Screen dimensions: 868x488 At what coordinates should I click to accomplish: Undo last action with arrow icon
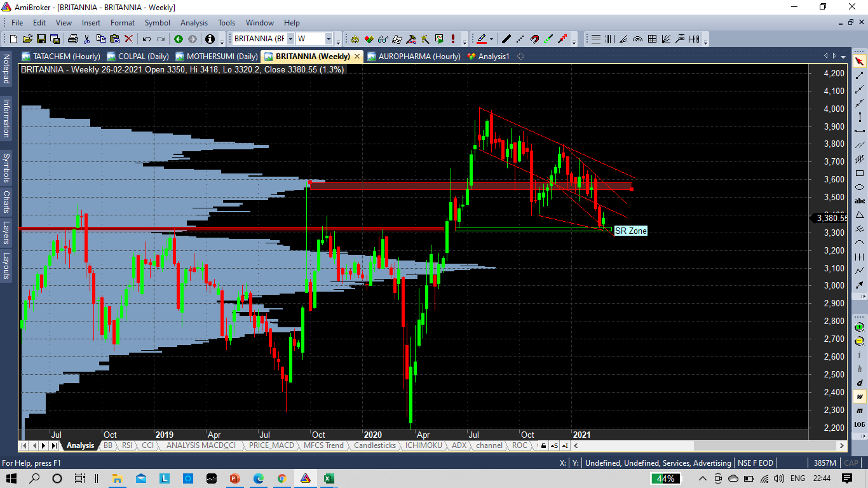click(x=146, y=39)
